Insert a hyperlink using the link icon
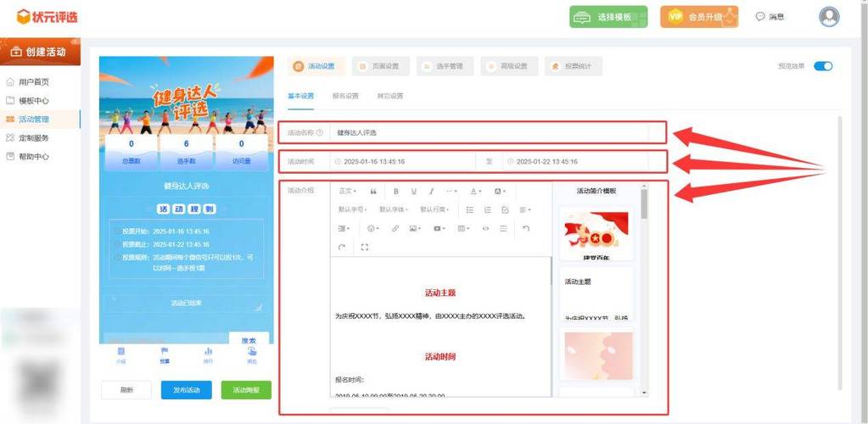The height and width of the screenshot is (424, 868). (395, 229)
